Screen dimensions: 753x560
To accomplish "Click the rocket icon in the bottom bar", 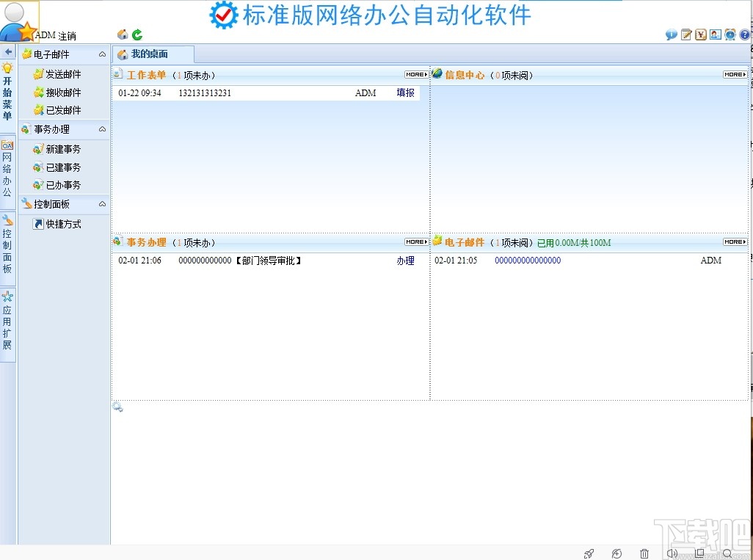I will [x=588, y=553].
